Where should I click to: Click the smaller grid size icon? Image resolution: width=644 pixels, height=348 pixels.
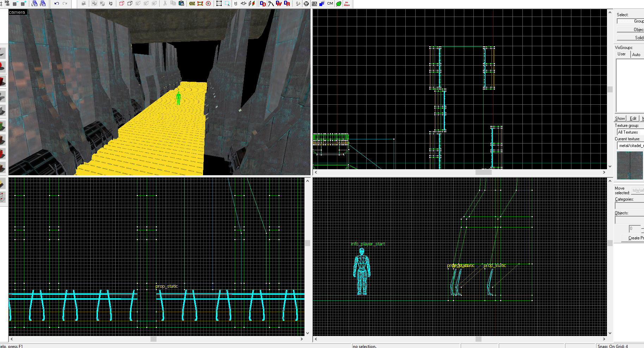(x=15, y=4)
